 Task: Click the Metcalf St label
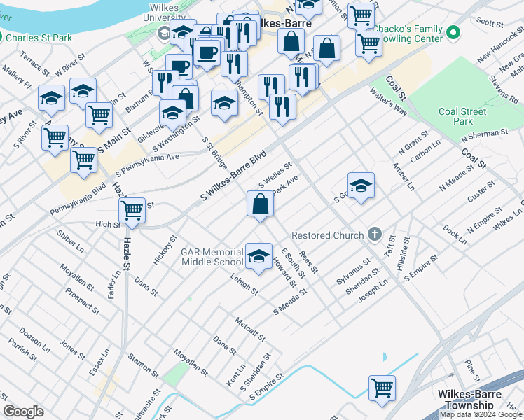250,330
